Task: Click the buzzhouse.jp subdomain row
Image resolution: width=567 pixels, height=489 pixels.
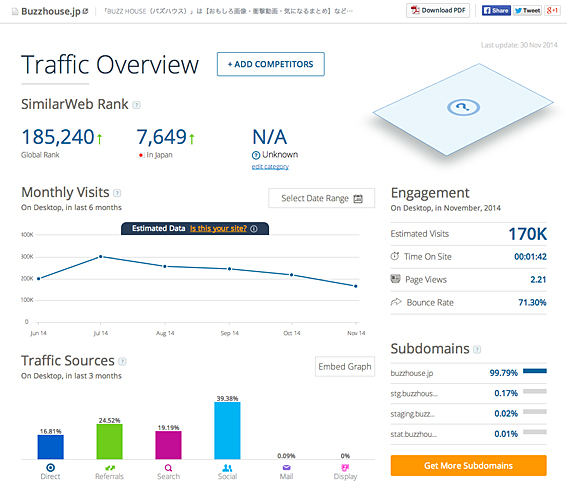Action: point(469,373)
